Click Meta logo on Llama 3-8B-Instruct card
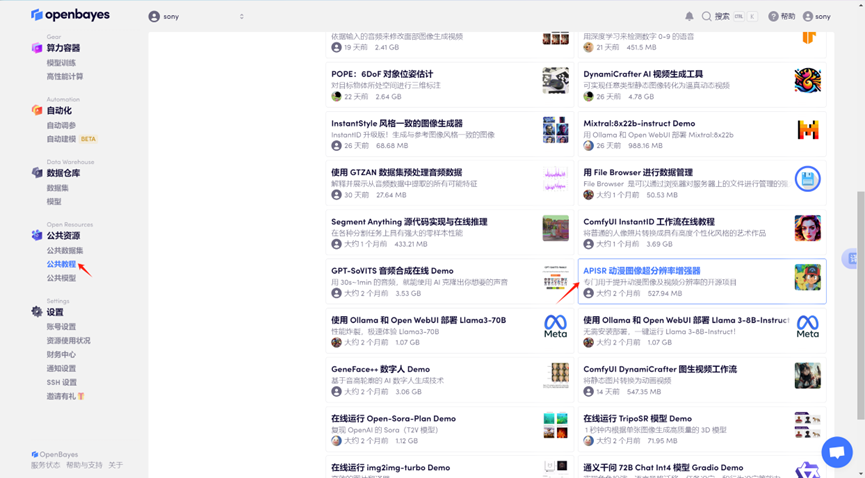The image size is (865, 478). (x=808, y=326)
